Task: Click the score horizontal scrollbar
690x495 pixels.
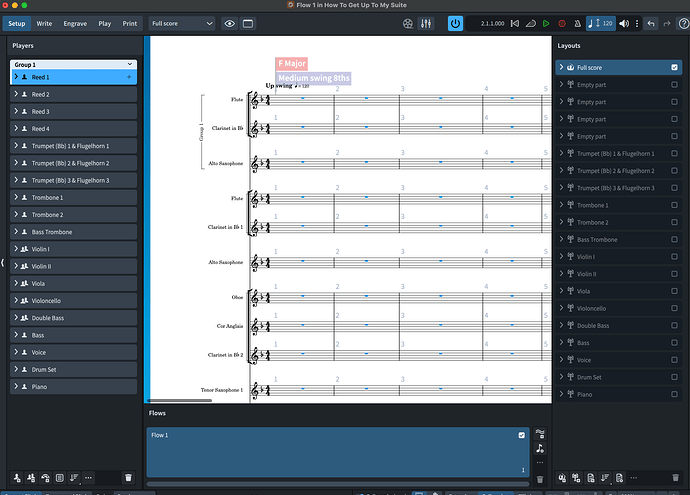Action: click(x=180, y=400)
